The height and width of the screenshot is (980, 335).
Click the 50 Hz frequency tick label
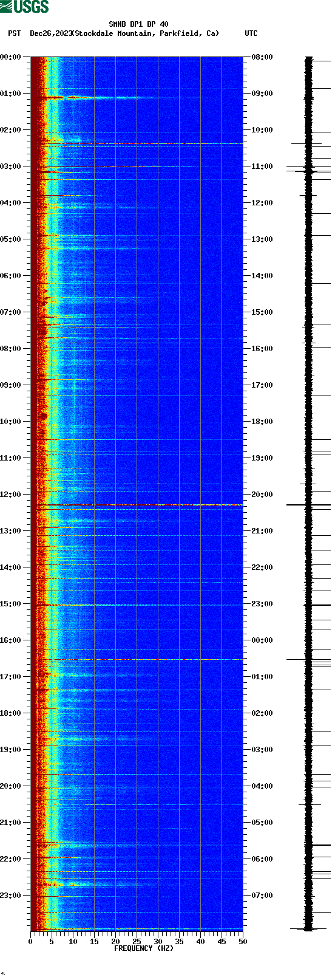pos(243,942)
